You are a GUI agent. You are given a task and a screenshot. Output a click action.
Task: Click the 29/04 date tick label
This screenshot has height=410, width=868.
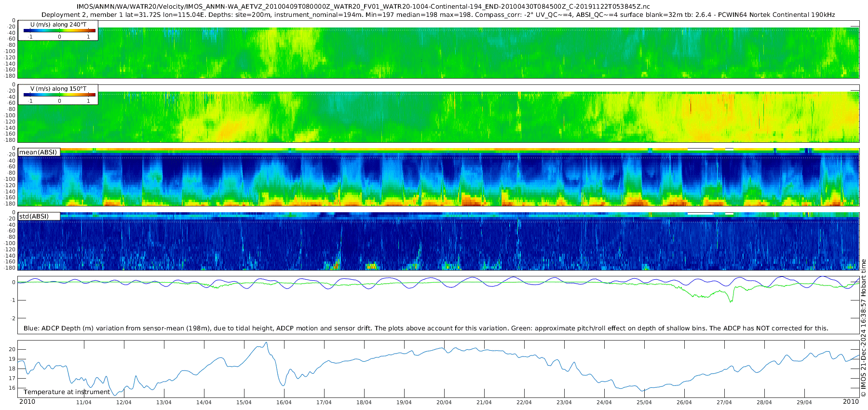804,402
